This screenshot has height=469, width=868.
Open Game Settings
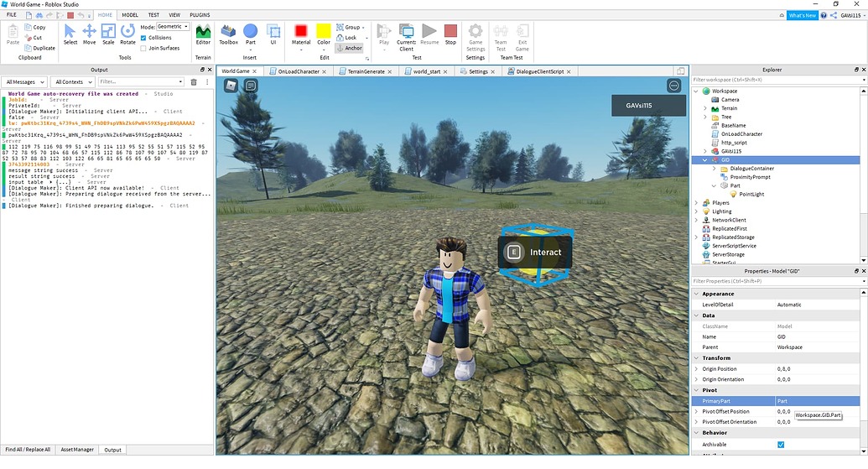[476, 38]
